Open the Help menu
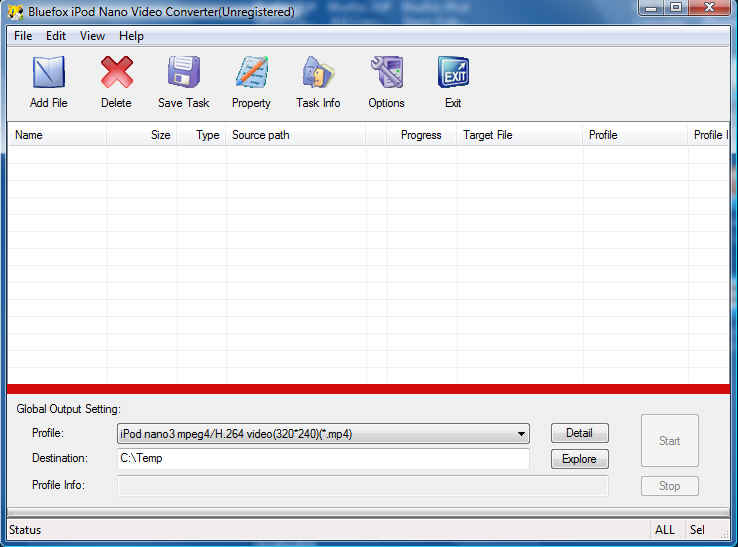 [131, 36]
